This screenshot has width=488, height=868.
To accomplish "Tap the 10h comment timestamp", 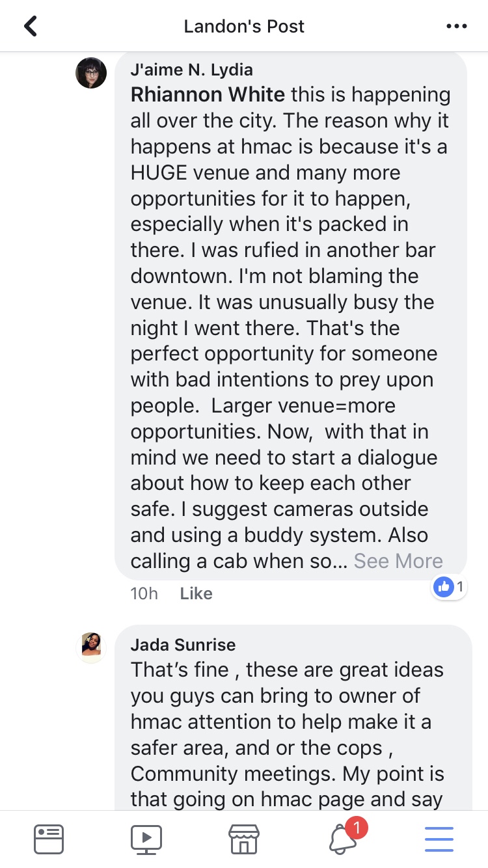I will pyautogui.click(x=144, y=593).
